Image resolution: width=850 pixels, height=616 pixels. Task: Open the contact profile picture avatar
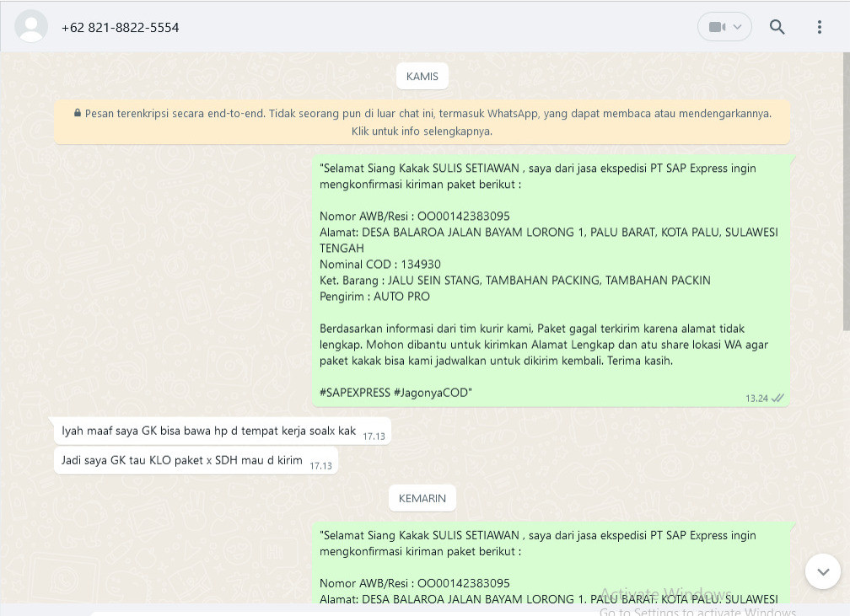click(x=31, y=27)
